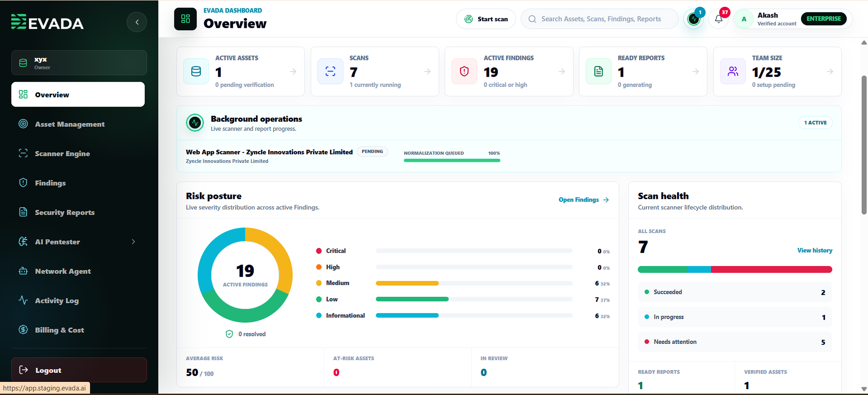Click the Background operations pulse icon
Image resolution: width=868 pixels, height=395 pixels.
(195, 123)
